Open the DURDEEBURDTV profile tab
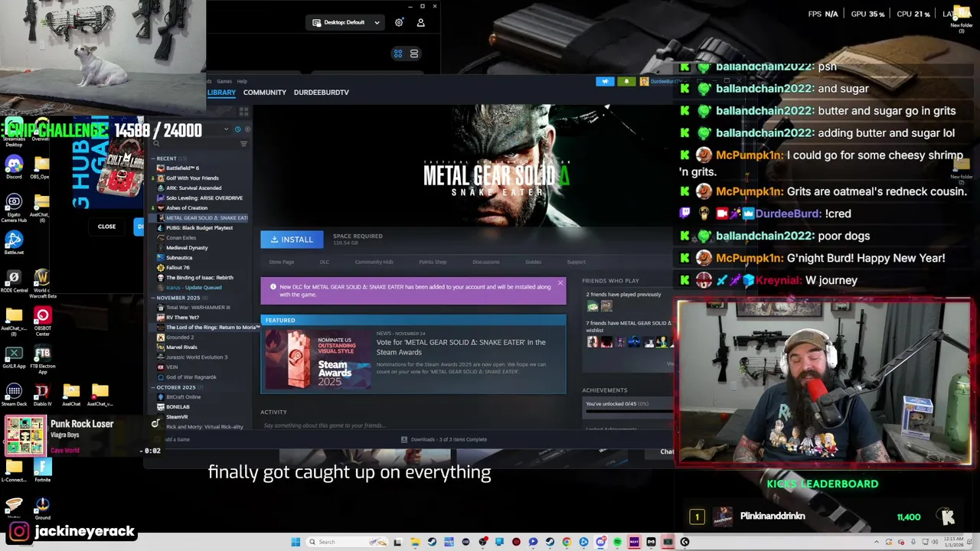980x551 pixels. 321,93
